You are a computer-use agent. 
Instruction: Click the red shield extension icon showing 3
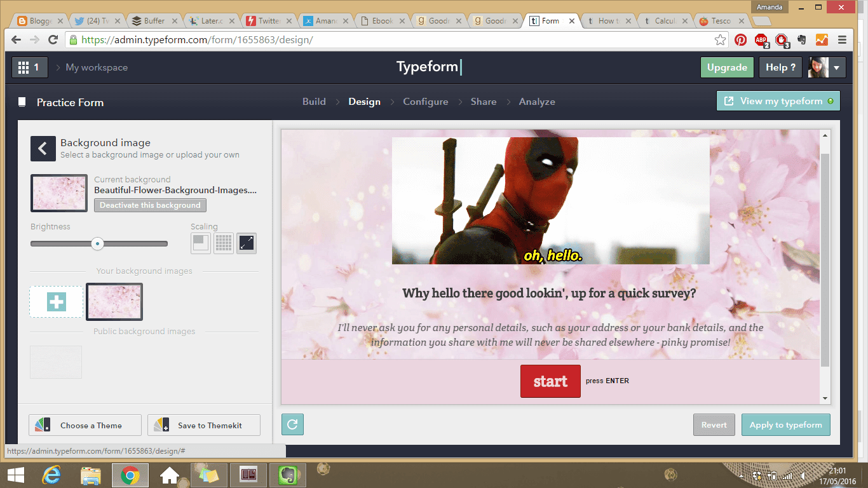tap(782, 40)
